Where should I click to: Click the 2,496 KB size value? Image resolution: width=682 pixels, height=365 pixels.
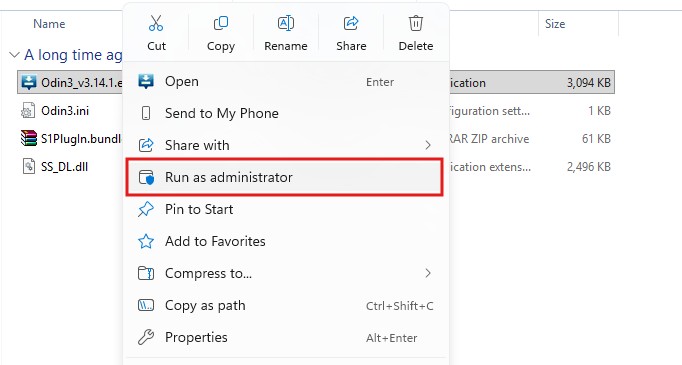click(x=588, y=167)
